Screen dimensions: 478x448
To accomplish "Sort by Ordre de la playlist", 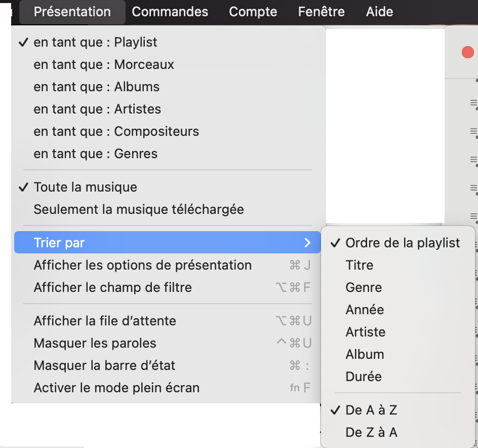I will [403, 243].
